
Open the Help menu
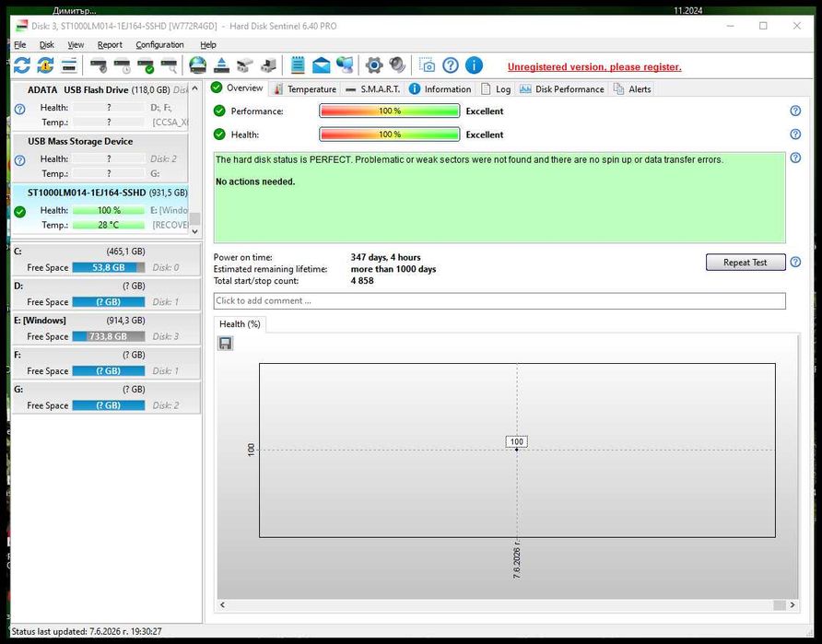[x=207, y=44]
